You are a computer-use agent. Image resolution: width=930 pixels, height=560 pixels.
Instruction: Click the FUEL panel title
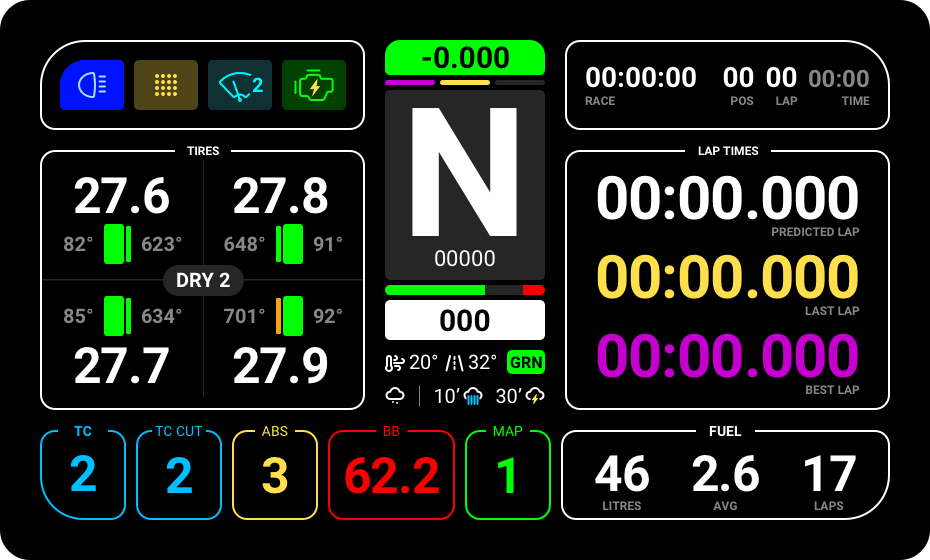click(x=725, y=431)
